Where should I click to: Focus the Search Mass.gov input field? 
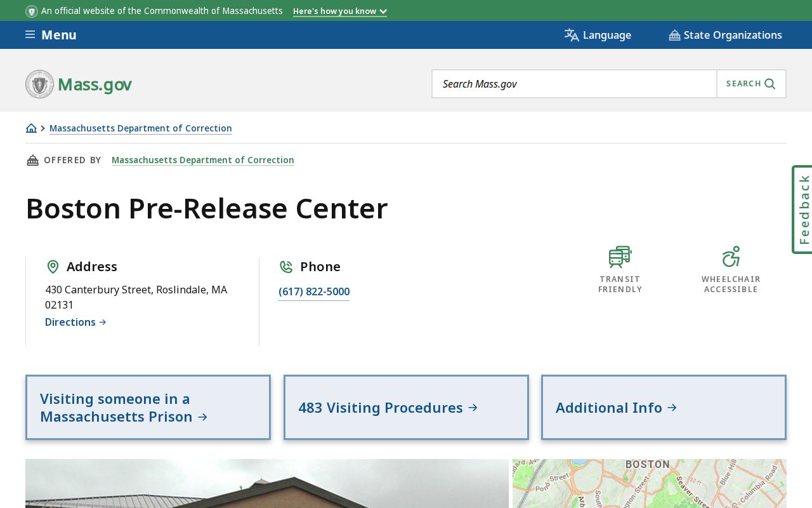point(574,84)
